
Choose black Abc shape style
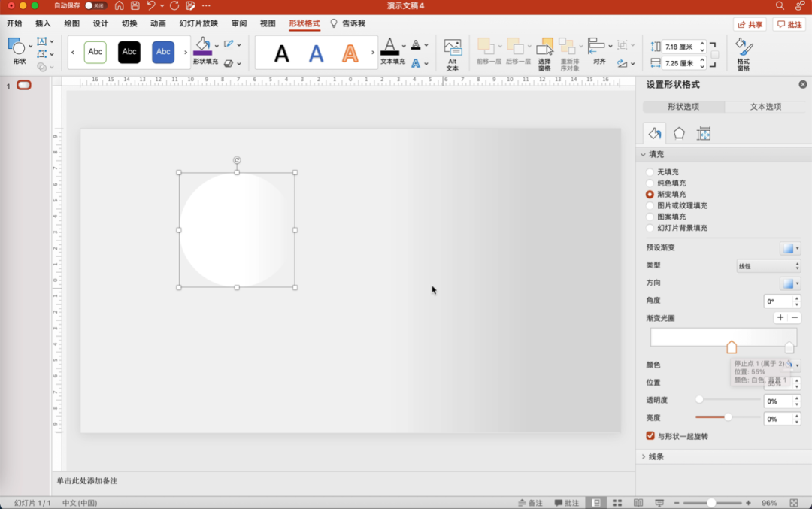pos(129,52)
